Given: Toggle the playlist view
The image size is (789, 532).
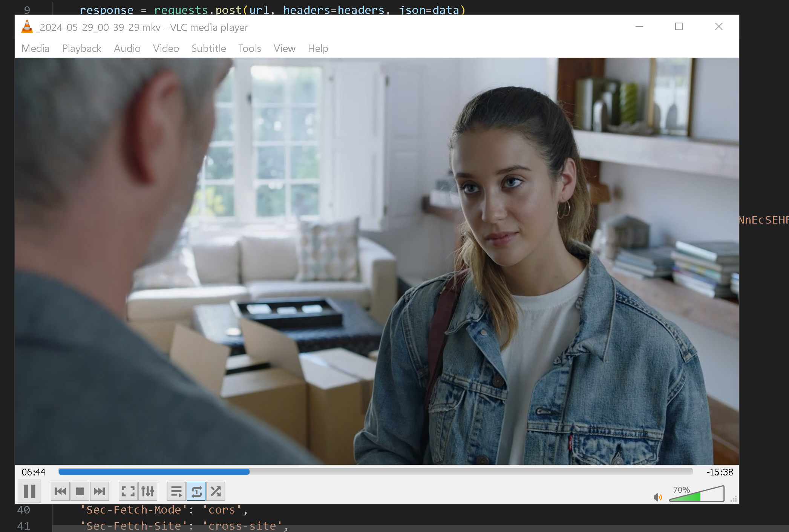Looking at the screenshot, I should 176,491.
